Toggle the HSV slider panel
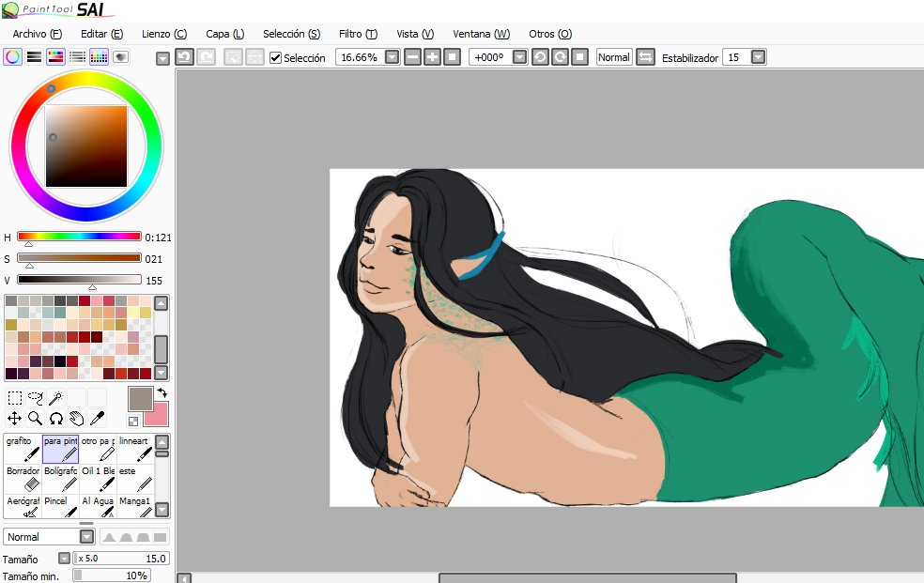This screenshot has width=924, height=583. [x=56, y=57]
